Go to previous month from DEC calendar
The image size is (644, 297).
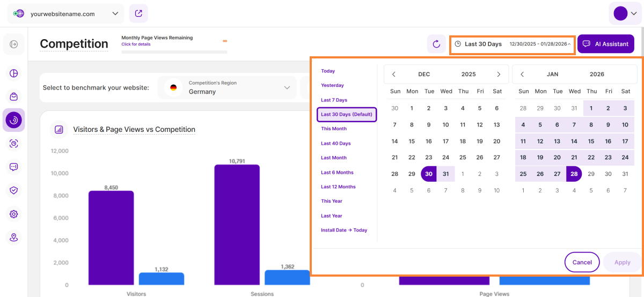pos(394,75)
